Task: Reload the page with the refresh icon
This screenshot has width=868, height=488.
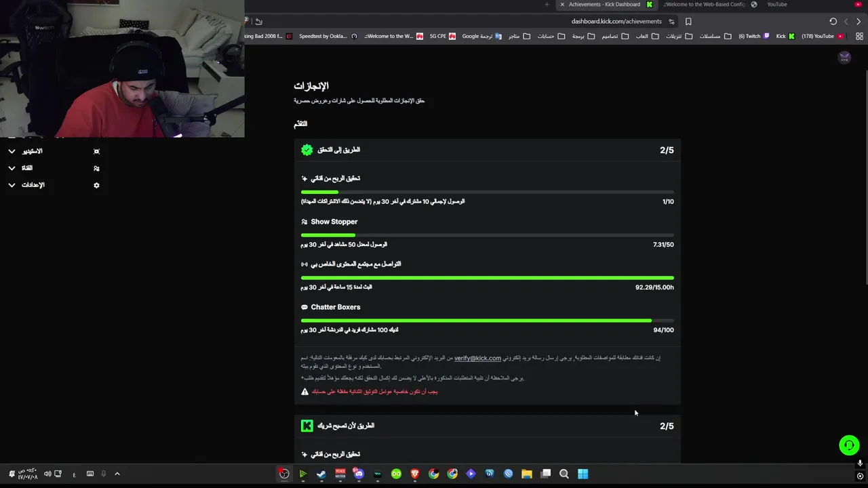Action: [x=833, y=21]
